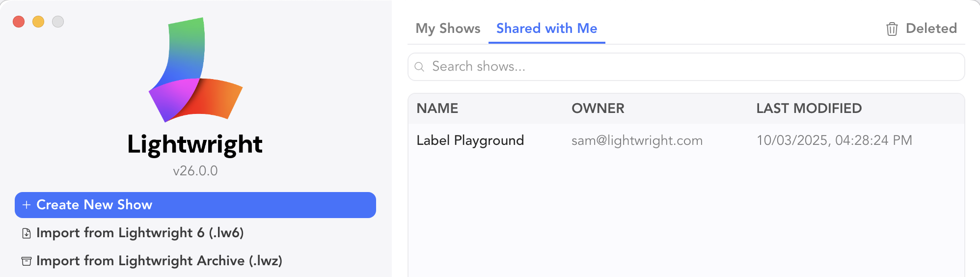Click the archive box icon beside Lightwright Archive import
The height and width of the screenshot is (277, 980).
[27, 261]
